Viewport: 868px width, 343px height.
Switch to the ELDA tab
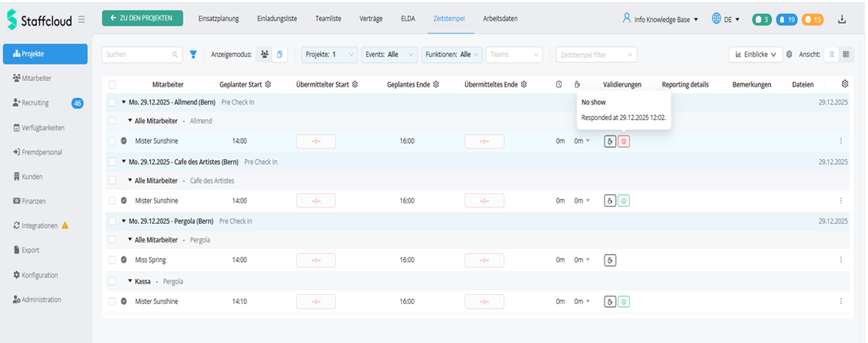pyautogui.click(x=408, y=19)
